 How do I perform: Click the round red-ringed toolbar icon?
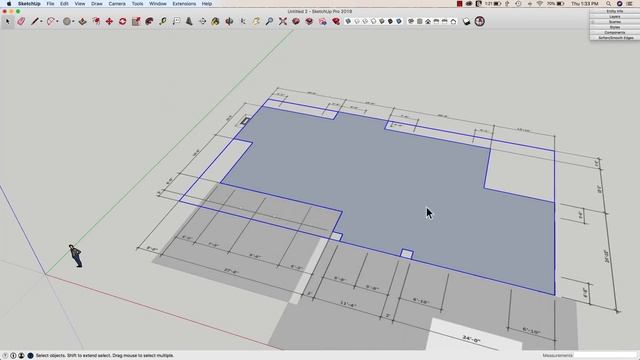(x=480, y=21)
